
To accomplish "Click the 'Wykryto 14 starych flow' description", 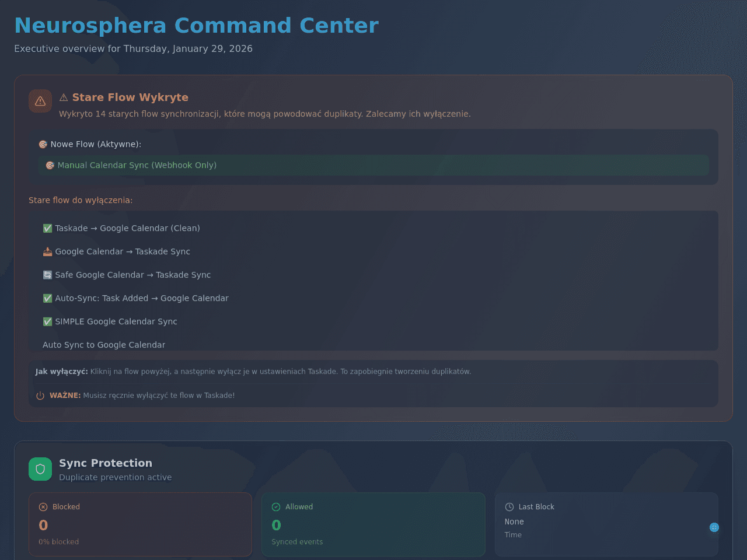I will [x=265, y=114].
